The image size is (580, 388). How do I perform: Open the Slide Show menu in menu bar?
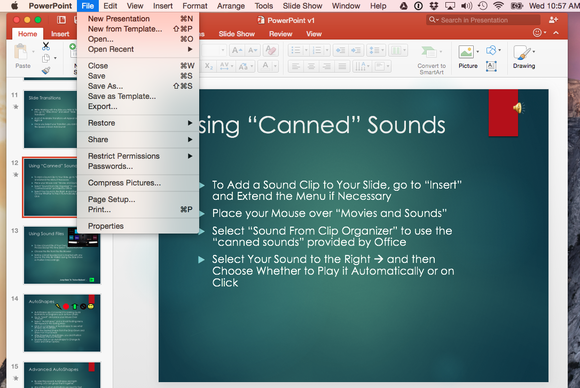pyautogui.click(x=302, y=6)
